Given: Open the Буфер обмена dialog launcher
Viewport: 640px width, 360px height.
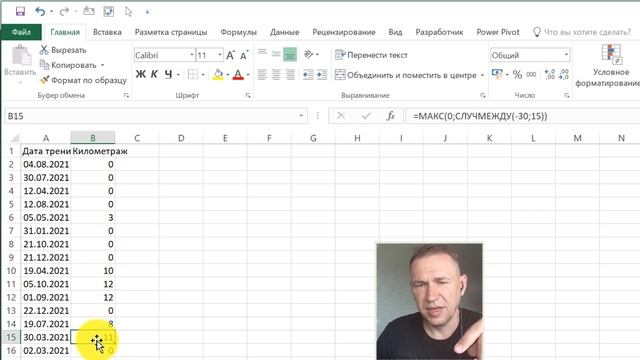Looking at the screenshot, I should [x=126, y=96].
